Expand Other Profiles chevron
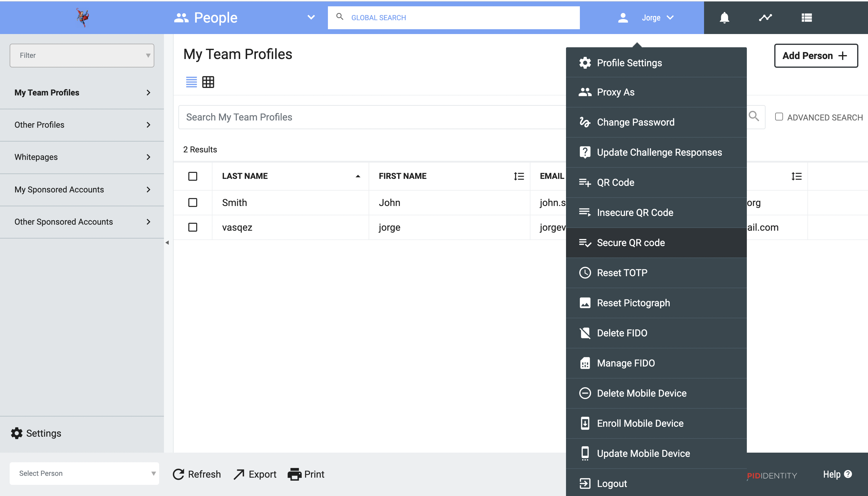Screen dimensions: 868x496 pyautogui.click(x=148, y=125)
